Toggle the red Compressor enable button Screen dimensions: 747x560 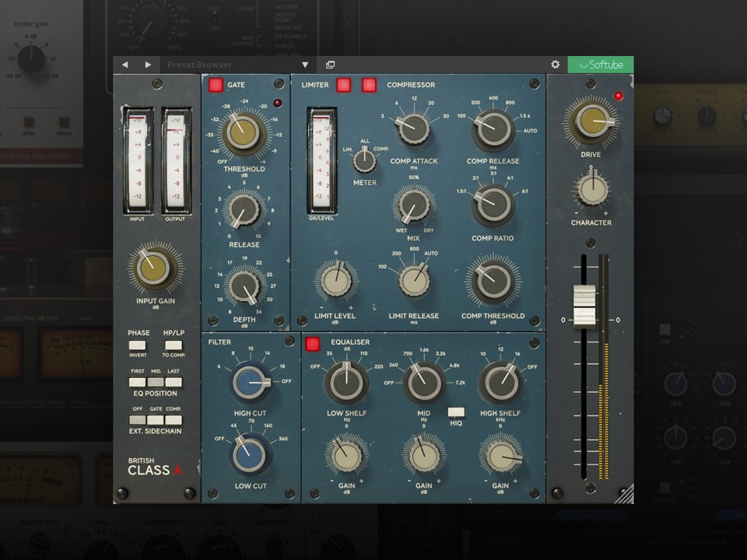(369, 85)
